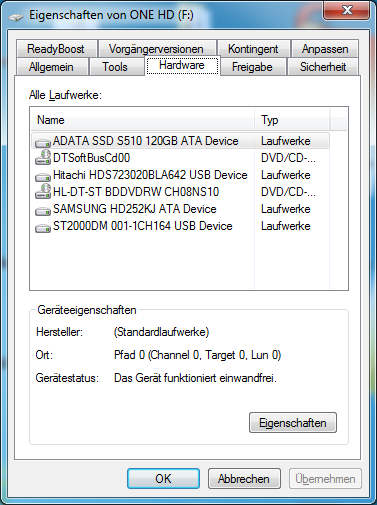Click the DTSoftBusCd00 disc drive icon
The image size is (377, 505).
coord(43,157)
